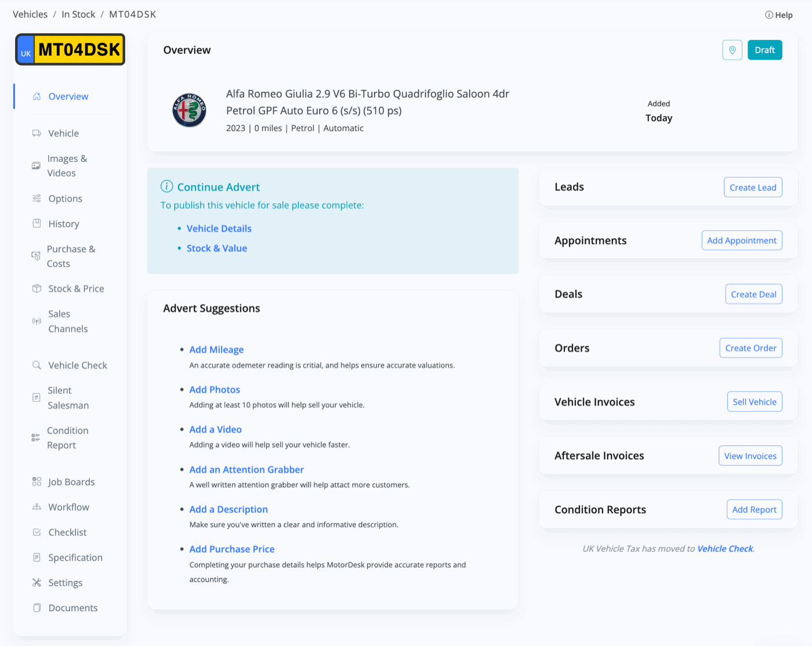Click the Job Boards grid icon
Image resolution: width=812 pixels, height=646 pixels.
(37, 482)
